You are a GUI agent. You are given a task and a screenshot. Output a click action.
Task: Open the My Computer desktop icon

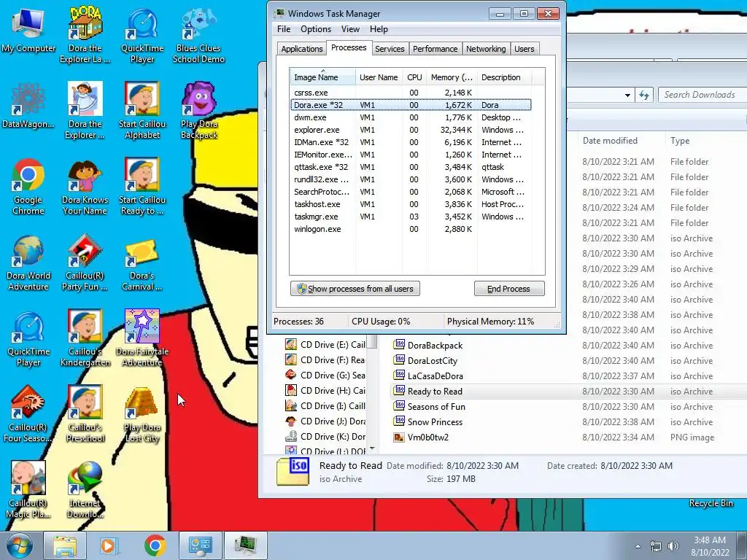pyautogui.click(x=28, y=29)
